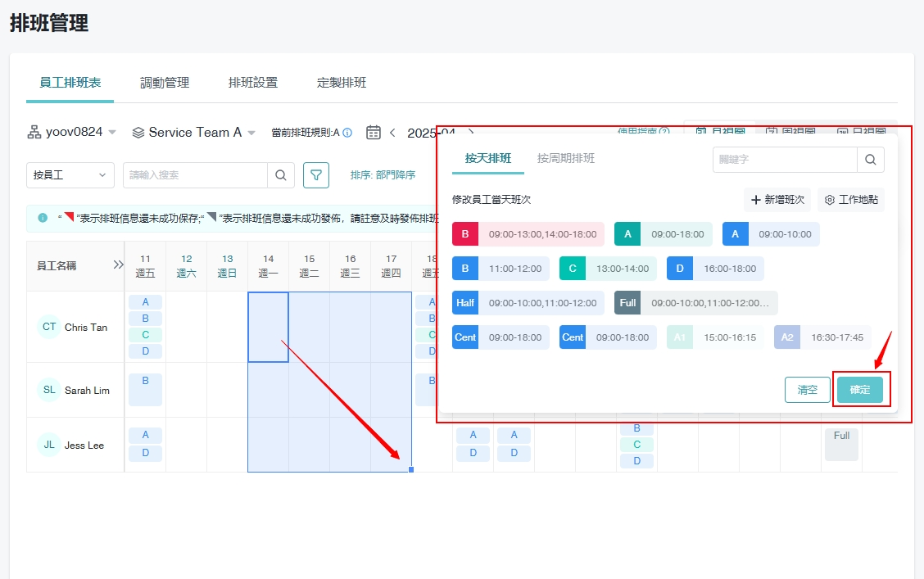Click the employee search magnifier icon
Viewport: 924px width, 579px height.
click(280, 174)
